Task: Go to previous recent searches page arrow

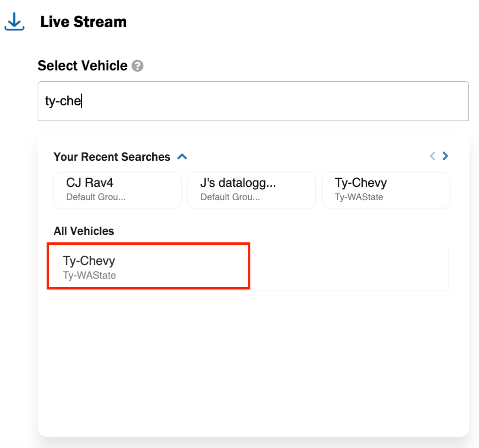Action: tap(433, 156)
